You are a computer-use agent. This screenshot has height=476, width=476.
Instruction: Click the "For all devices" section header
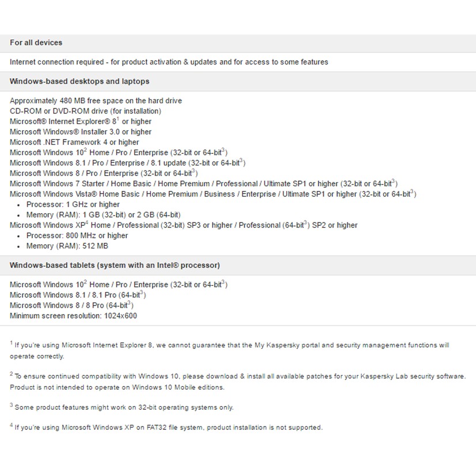point(36,43)
